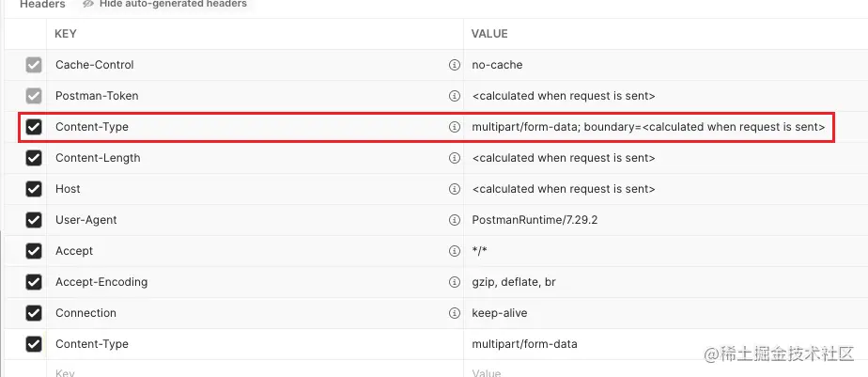
Task: Click info icon in Host row
Action: point(454,189)
